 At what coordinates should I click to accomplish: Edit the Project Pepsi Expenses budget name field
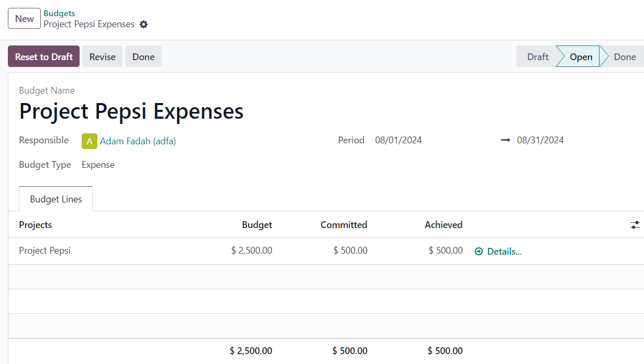pyautogui.click(x=131, y=111)
